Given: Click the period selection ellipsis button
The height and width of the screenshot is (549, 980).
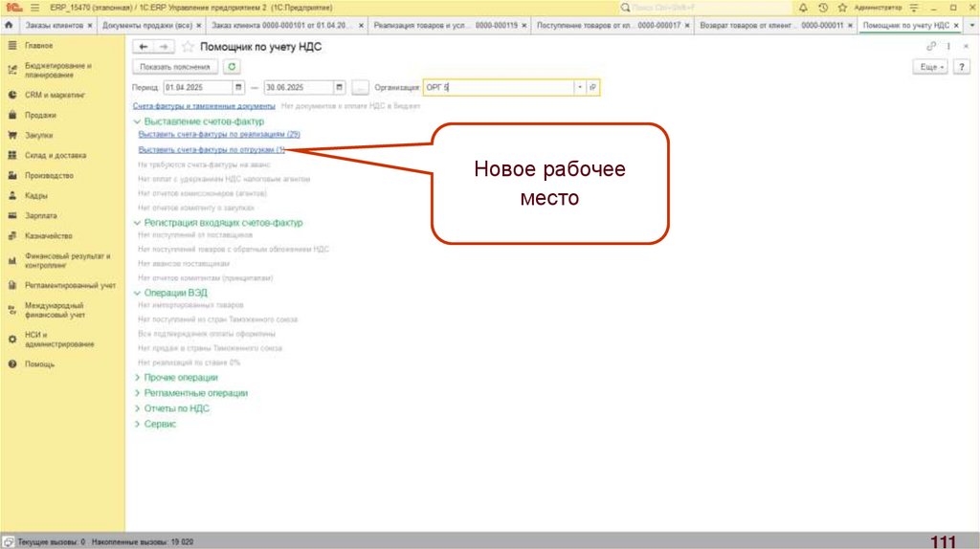Looking at the screenshot, I should (360, 87).
